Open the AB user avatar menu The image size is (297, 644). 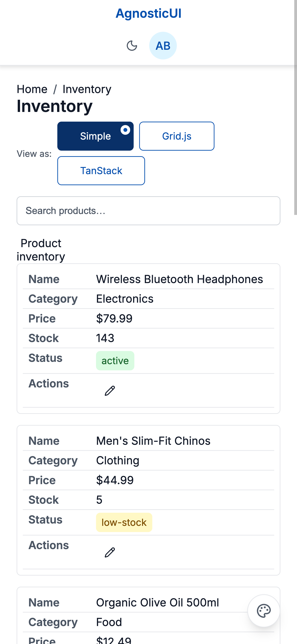[163, 46]
